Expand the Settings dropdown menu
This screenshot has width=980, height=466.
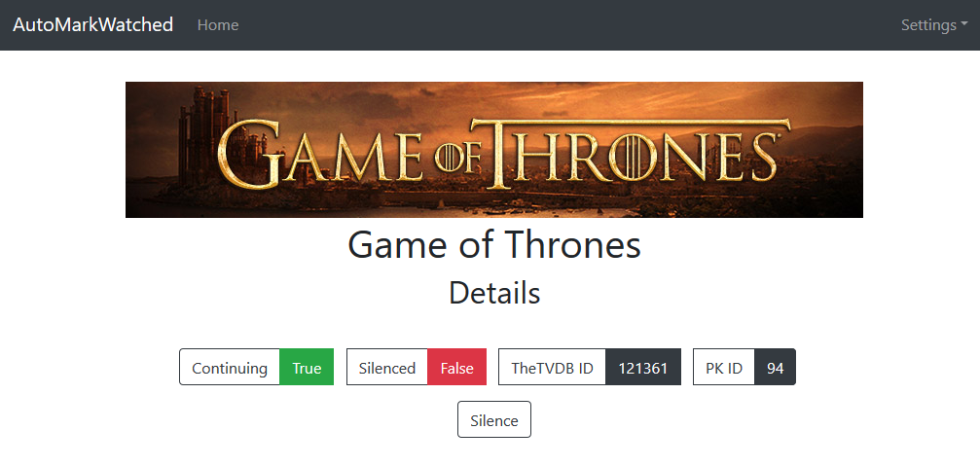933,25
